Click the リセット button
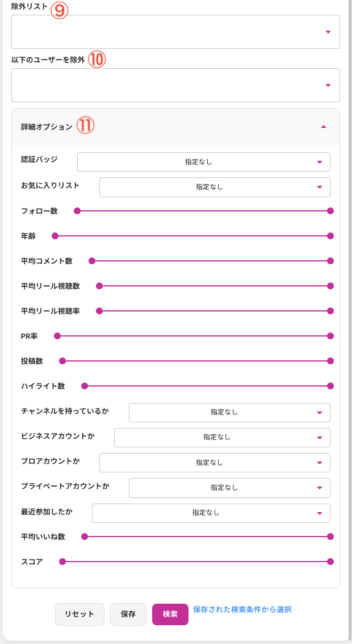The height and width of the screenshot is (644, 352). click(x=79, y=614)
